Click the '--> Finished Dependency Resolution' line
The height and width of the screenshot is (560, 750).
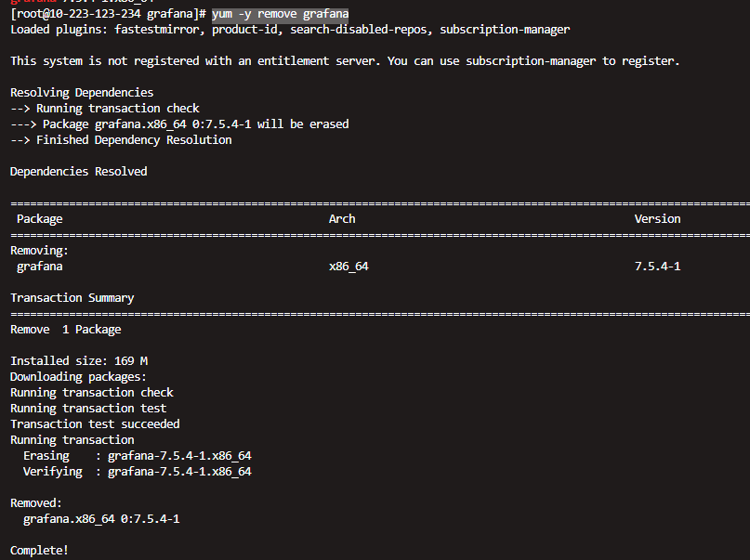point(121,140)
